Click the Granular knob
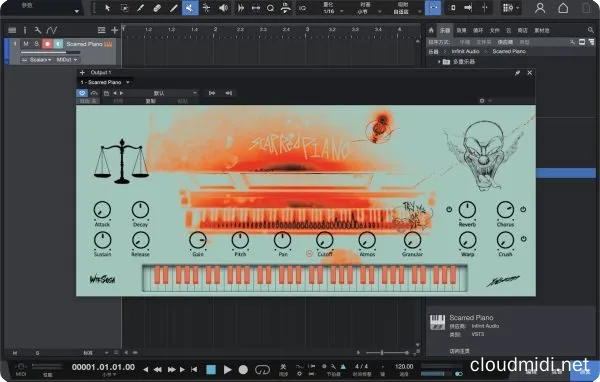The image size is (600, 382). pyautogui.click(x=412, y=240)
